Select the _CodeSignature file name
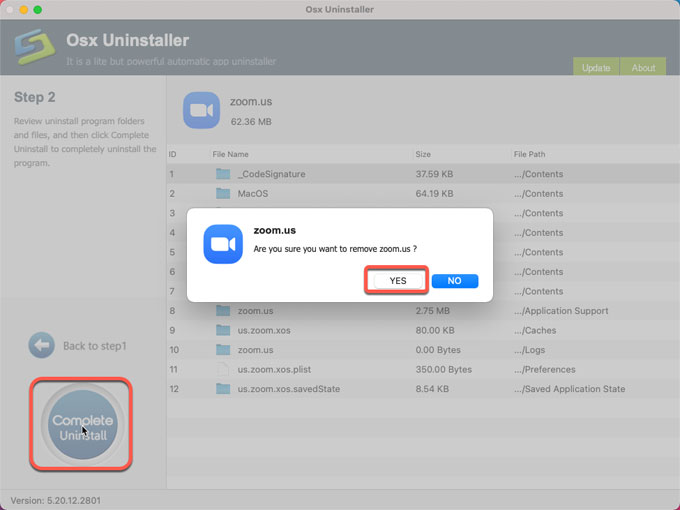680x510 pixels. click(x=271, y=174)
